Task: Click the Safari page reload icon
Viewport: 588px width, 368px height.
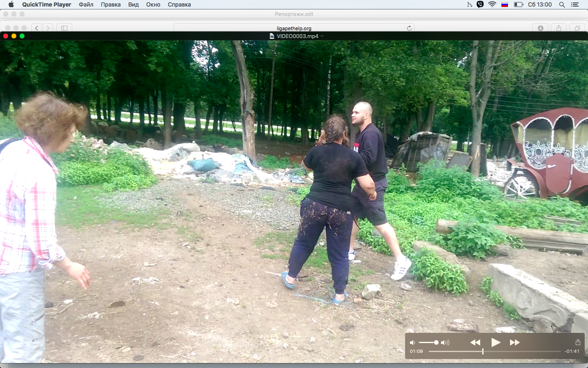Action: click(409, 28)
